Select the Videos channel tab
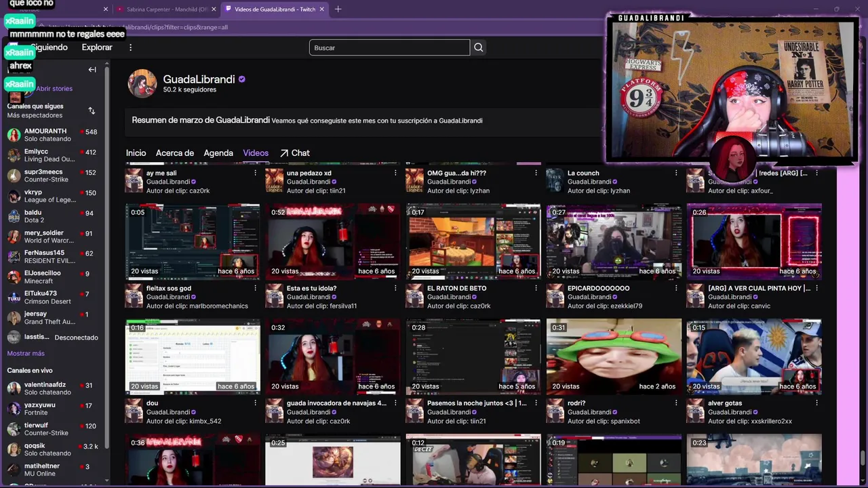The image size is (868, 488). 256,153
